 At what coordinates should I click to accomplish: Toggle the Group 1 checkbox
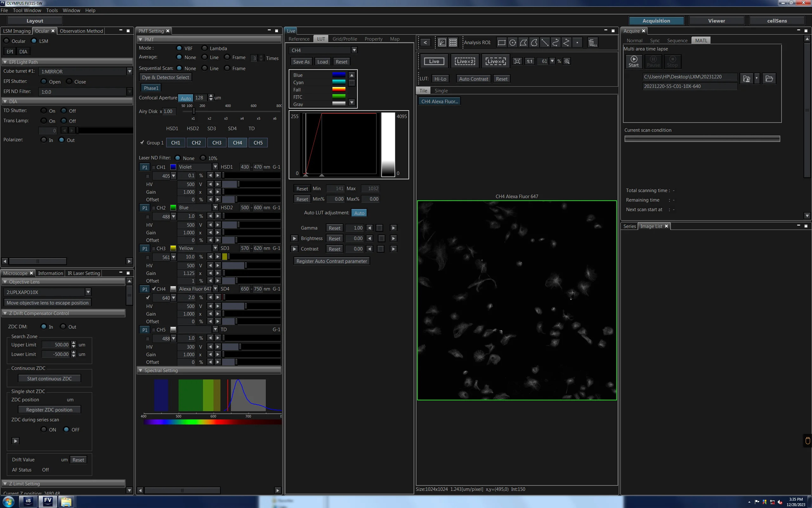(x=142, y=143)
